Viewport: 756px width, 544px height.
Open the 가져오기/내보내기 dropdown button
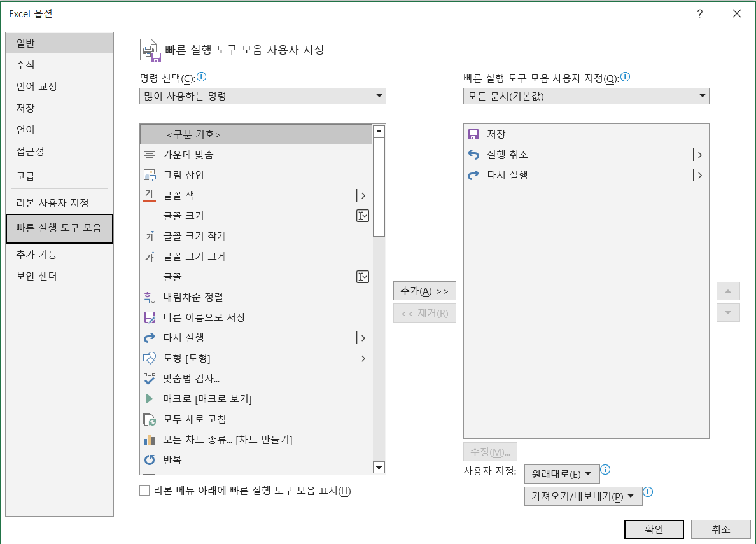tap(583, 496)
